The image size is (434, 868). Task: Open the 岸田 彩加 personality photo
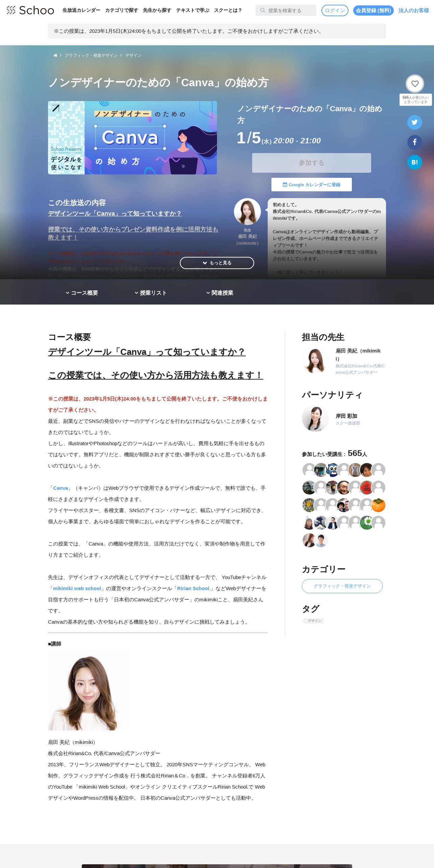click(x=315, y=418)
